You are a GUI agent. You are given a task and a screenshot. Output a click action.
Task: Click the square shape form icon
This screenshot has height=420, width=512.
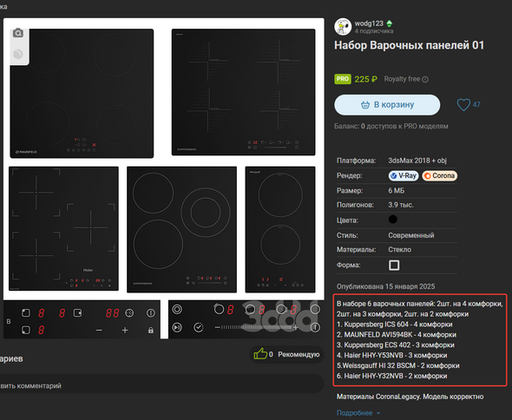[394, 265]
